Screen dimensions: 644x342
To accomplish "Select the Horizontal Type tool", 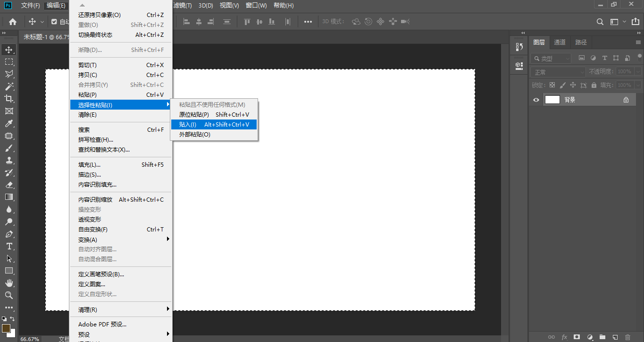I will tap(9, 246).
